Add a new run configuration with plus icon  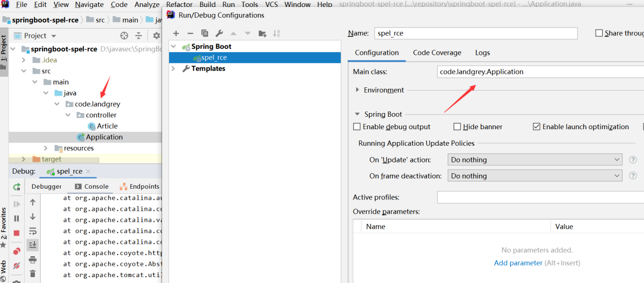(176, 33)
